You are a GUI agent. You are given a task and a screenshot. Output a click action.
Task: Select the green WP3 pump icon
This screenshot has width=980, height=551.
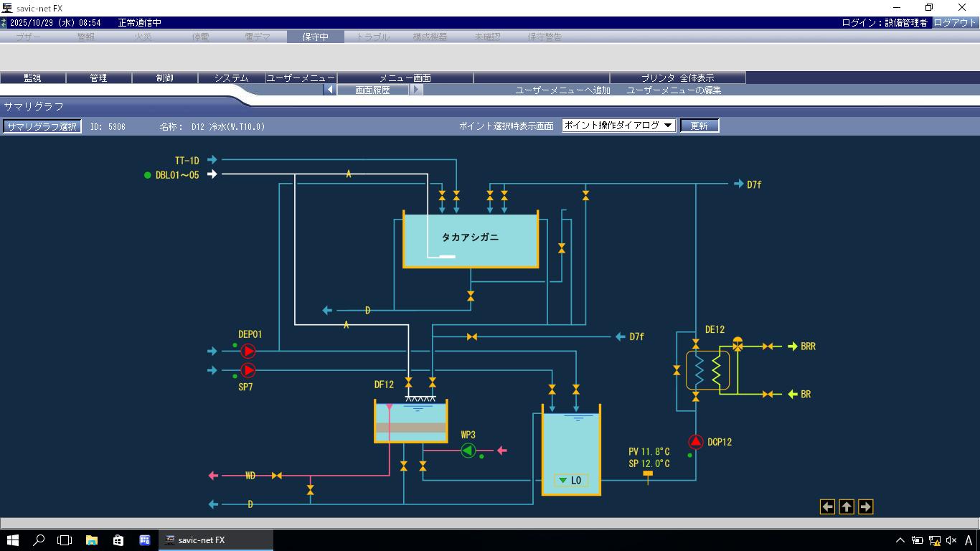(x=468, y=451)
